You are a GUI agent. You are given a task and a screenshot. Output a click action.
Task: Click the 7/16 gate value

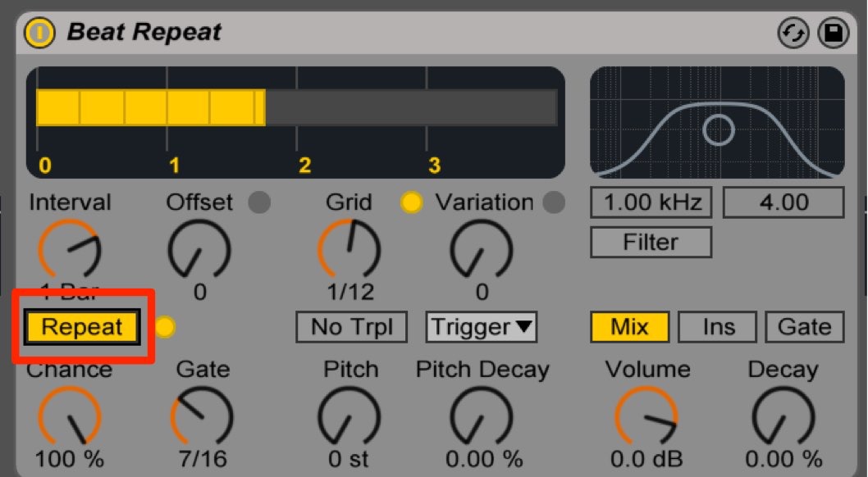(202, 459)
